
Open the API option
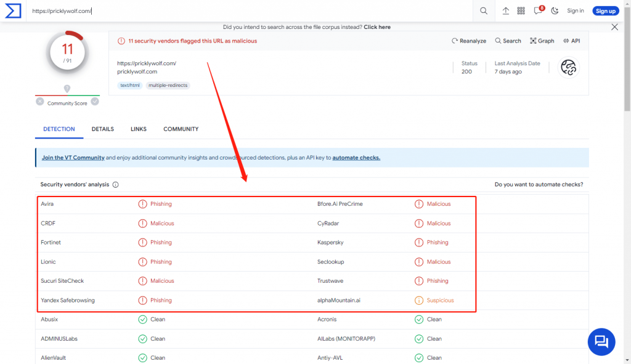point(571,41)
